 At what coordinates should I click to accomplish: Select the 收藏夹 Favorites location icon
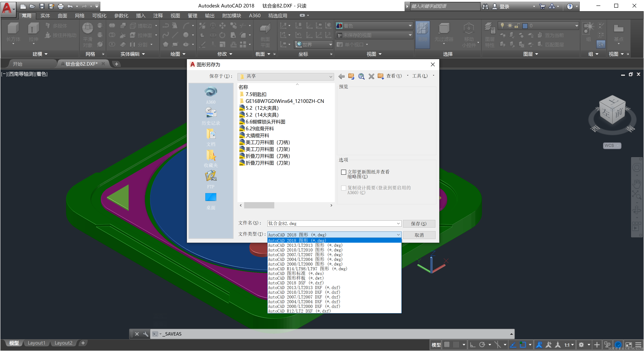[211, 158]
